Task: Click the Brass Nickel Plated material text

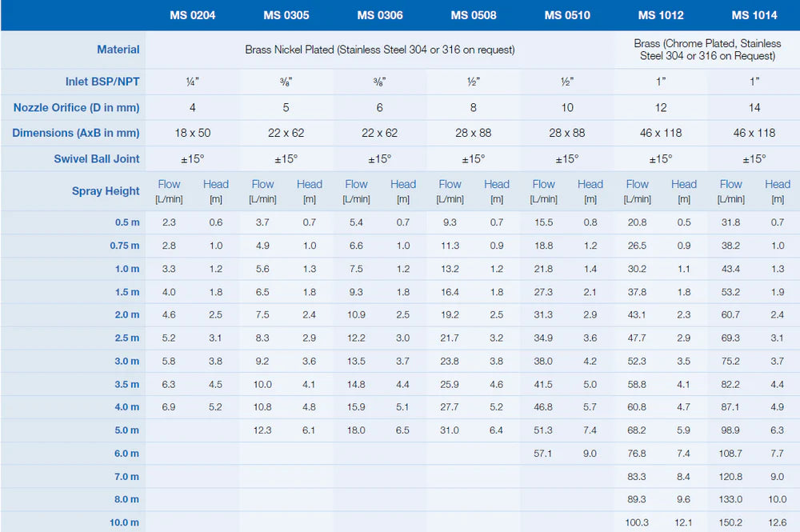Action: pos(379,50)
